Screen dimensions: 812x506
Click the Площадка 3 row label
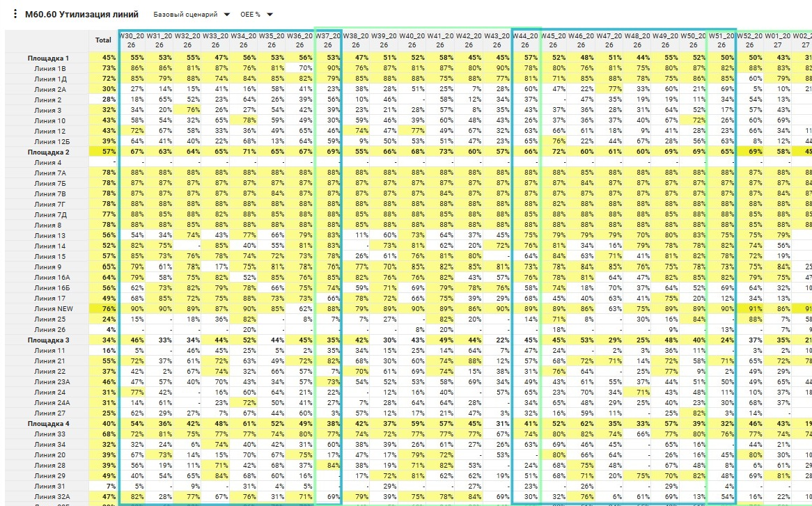point(48,340)
